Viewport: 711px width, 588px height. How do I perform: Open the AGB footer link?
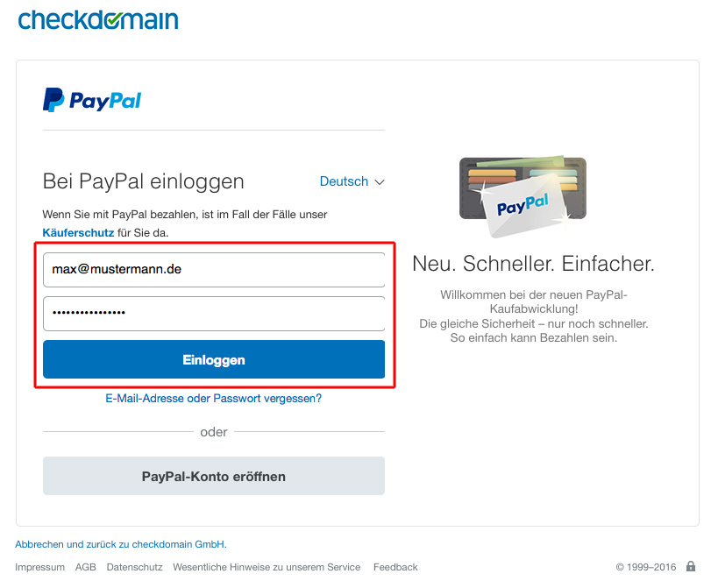point(86,567)
